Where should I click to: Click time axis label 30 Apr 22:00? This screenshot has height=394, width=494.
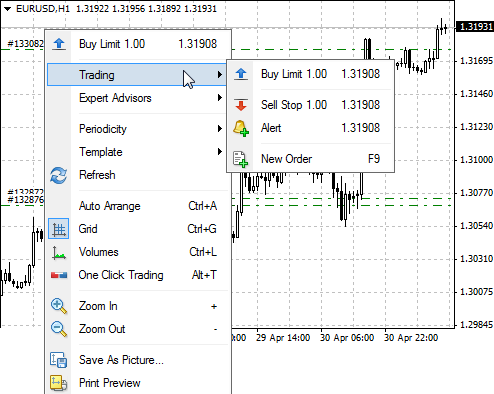pyautogui.click(x=411, y=338)
